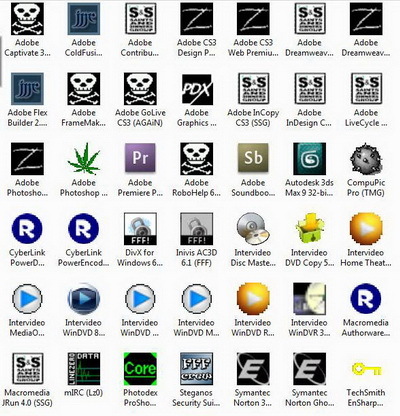Click the Adobe Contribute S&S icon
This screenshot has width=400, height=416.
click(x=140, y=19)
